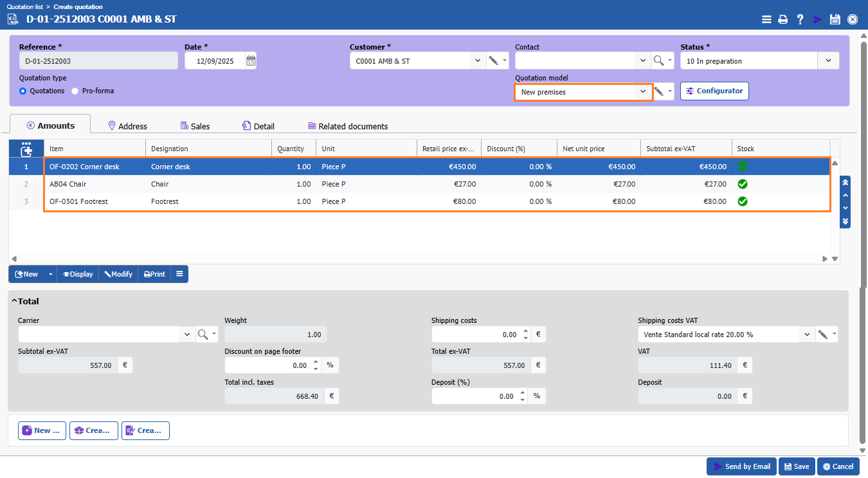Open the Quotation model dropdown
The width and height of the screenshot is (868, 478).
click(x=642, y=92)
